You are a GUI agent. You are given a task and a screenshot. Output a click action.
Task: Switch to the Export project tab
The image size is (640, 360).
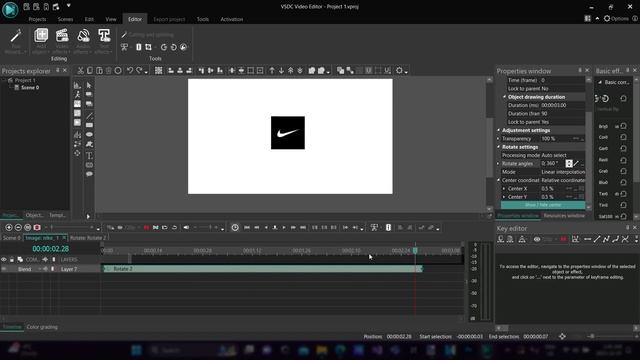pos(169,19)
